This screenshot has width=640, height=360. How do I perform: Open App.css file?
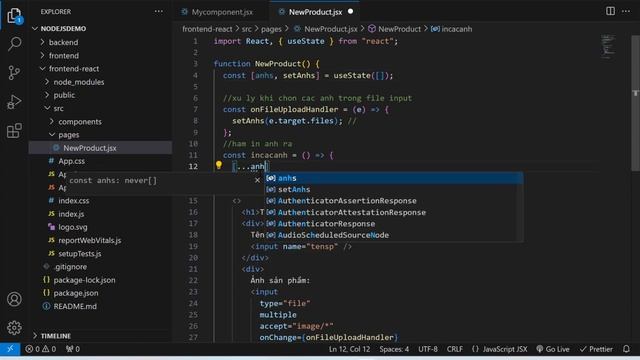click(x=100, y=161)
